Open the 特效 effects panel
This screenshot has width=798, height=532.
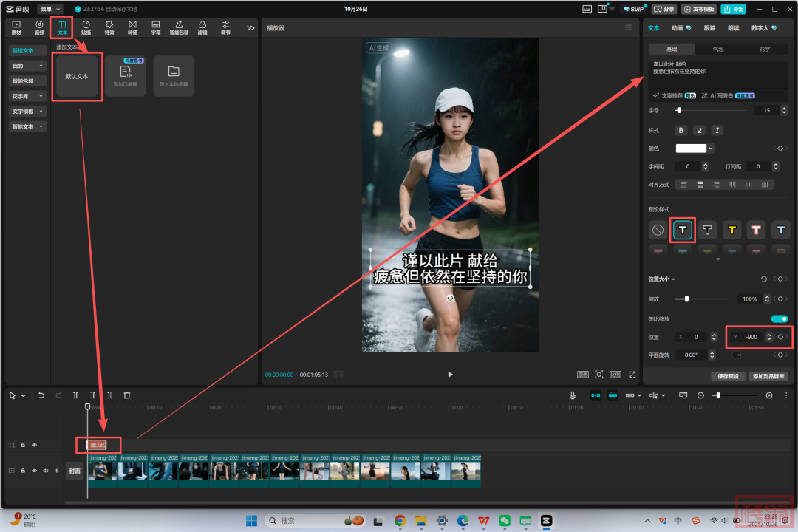click(109, 27)
